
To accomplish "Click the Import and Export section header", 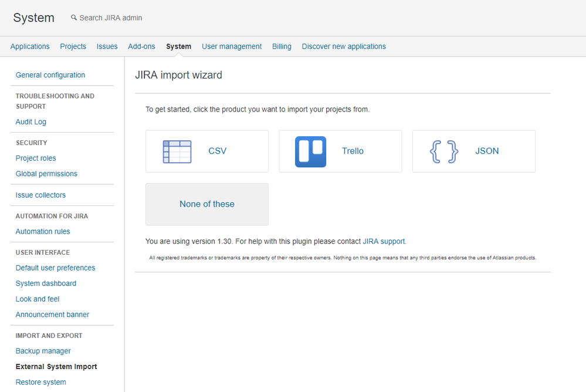I will (49, 336).
